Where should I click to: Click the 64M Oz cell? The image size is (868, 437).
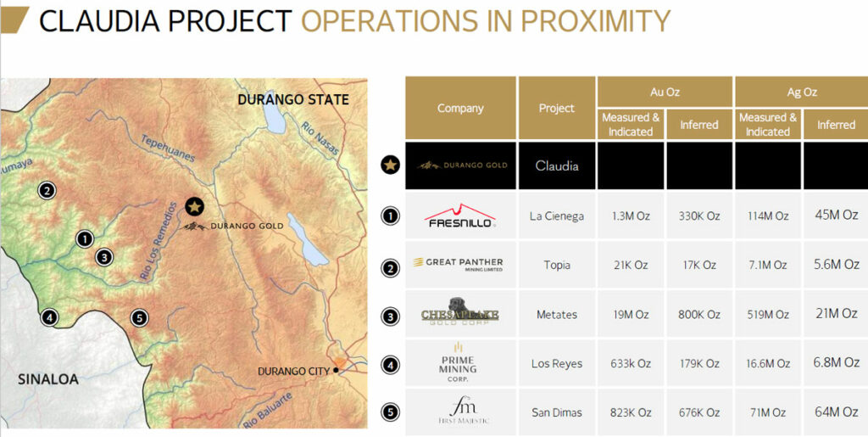click(836, 412)
